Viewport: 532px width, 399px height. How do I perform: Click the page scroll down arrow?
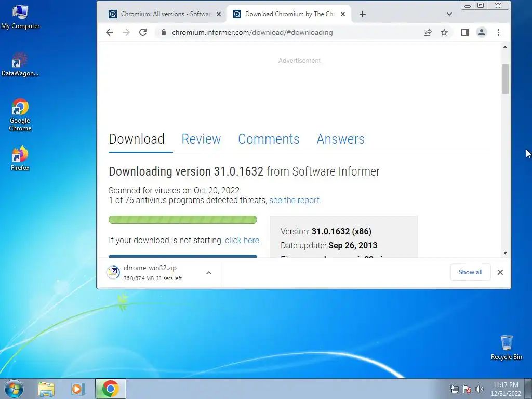point(505,253)
